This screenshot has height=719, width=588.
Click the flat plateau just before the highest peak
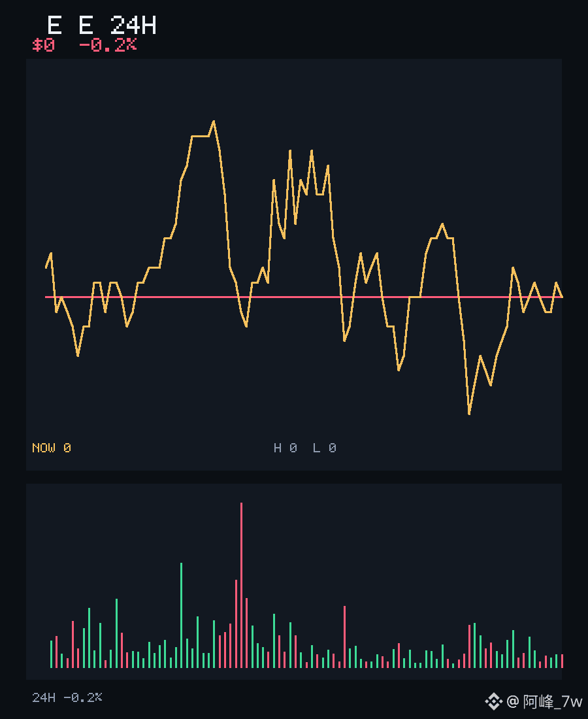tap(201, 136)
